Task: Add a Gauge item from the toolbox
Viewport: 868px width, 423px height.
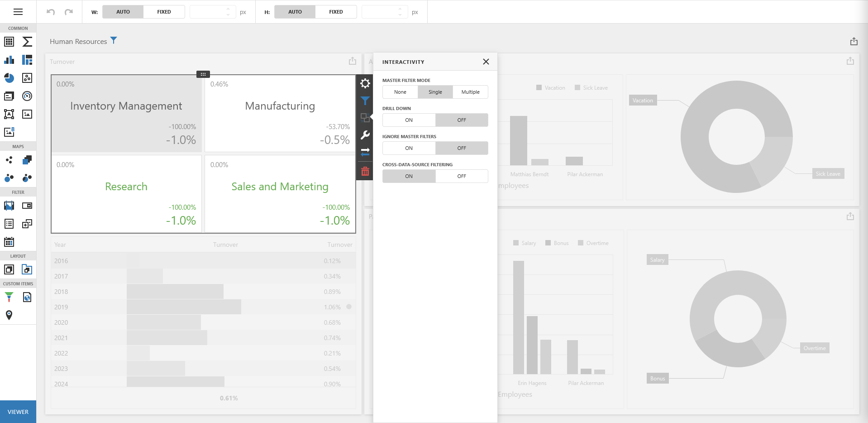Action: [27, 96]
